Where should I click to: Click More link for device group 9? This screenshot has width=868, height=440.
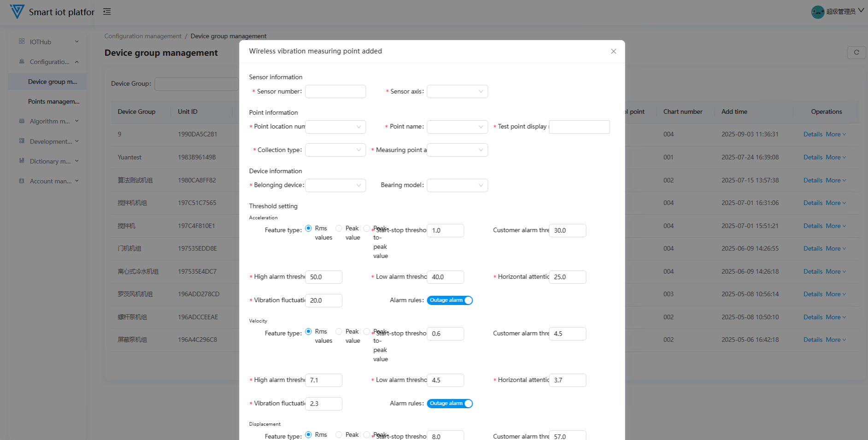835,134
